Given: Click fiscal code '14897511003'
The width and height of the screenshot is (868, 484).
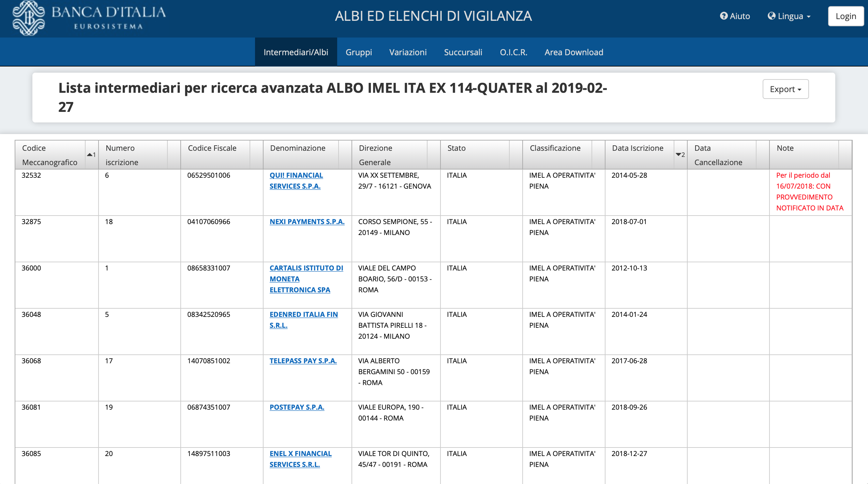Looking at the screenshot, I should click(209, 454).
